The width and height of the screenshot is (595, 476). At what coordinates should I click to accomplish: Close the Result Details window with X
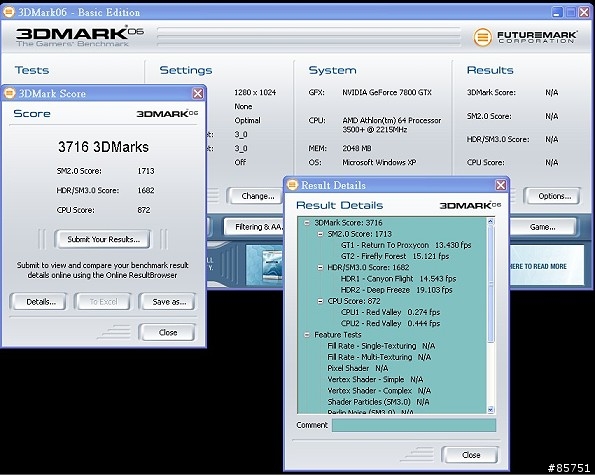pyautogui.click(x=501, y=185)
